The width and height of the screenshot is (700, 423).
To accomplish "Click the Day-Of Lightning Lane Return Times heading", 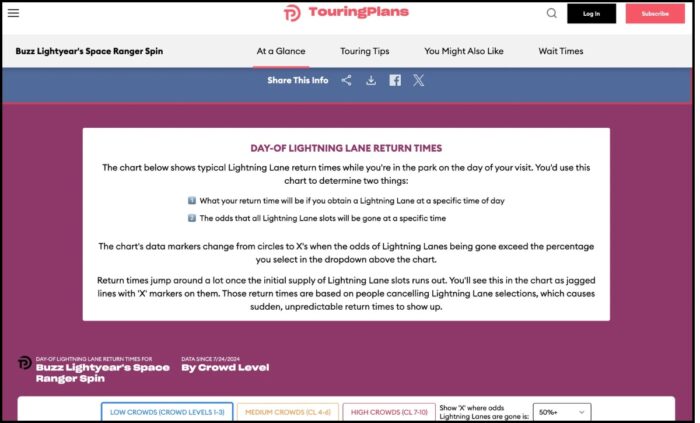I will pyautogui.click(x=346, y=148).
